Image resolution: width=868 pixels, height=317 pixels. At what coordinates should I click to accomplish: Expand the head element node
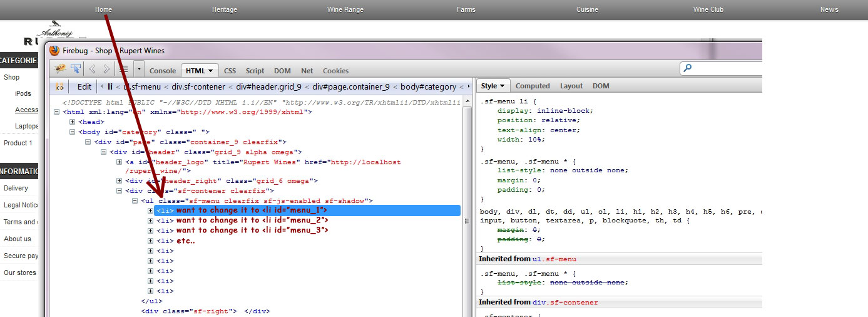coord(73,122)
